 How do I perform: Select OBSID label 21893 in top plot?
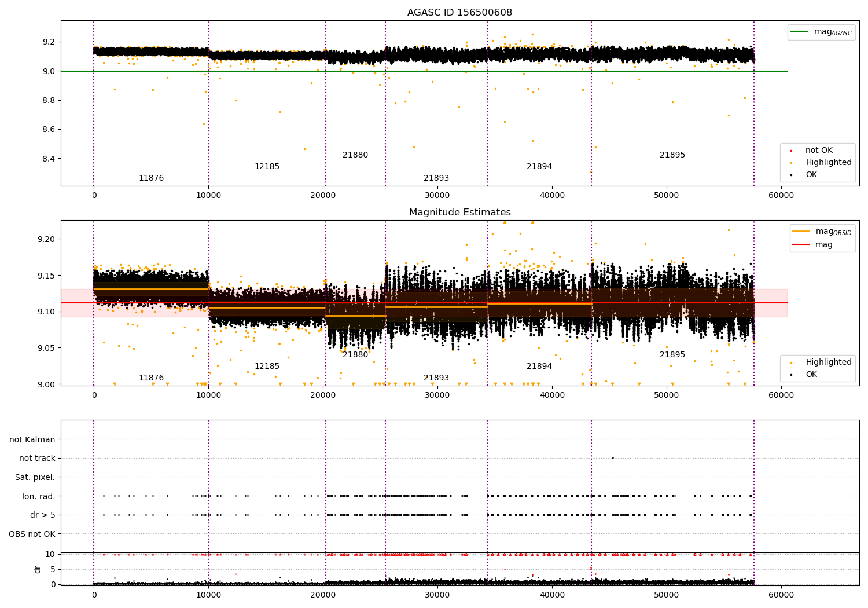click(x=436, y=178)
